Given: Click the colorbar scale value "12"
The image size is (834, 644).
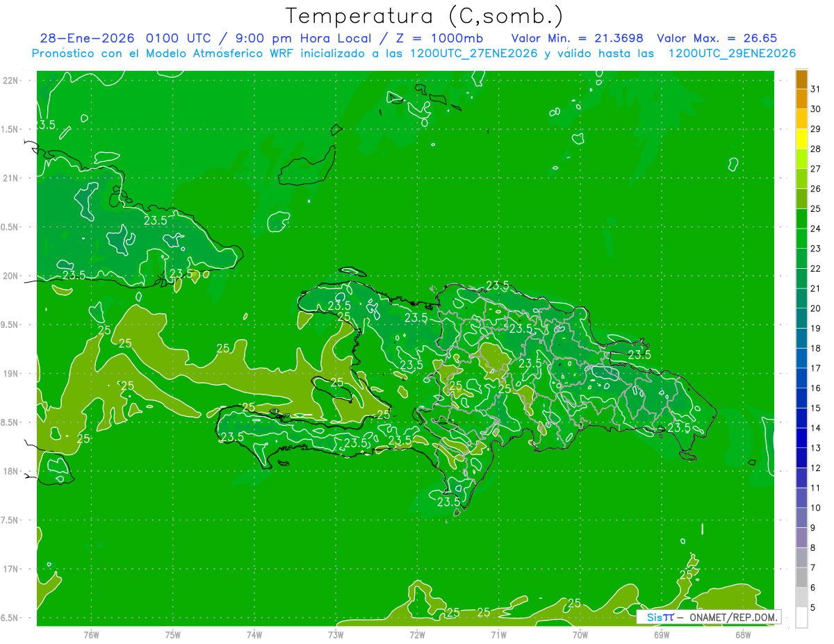Looking at the screenshot, I should point(816,468).
